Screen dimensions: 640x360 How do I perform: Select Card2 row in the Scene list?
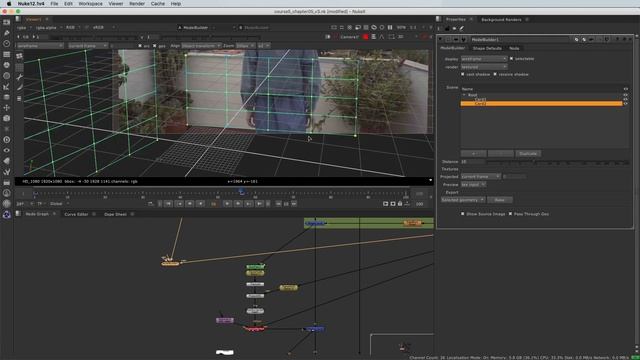tap(542, 104)
